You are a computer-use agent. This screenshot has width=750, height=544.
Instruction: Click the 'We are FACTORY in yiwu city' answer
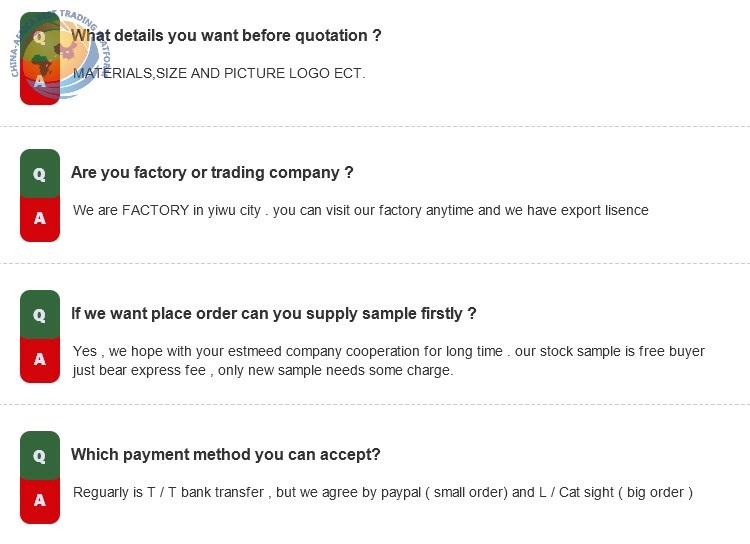pos(361,210)
